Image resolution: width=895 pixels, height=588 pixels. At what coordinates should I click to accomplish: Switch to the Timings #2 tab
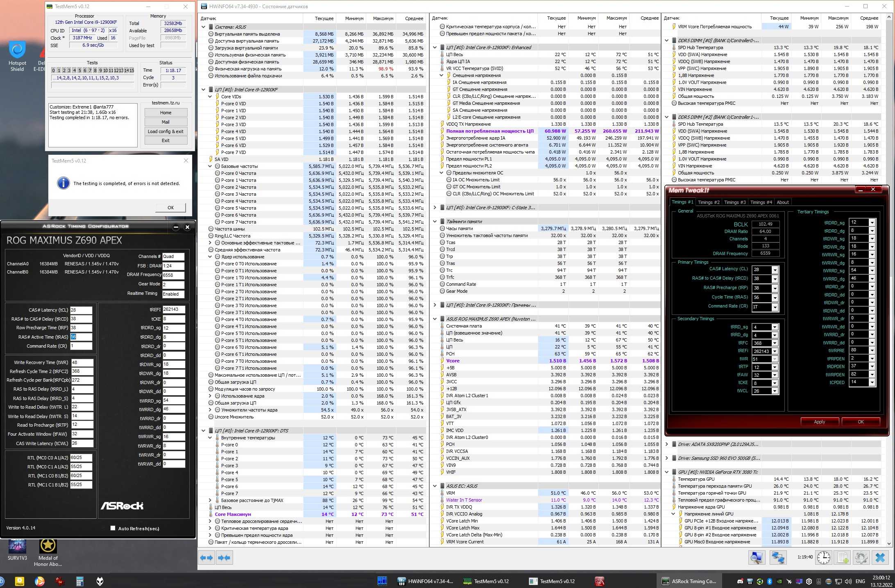(x=708, y=202)
